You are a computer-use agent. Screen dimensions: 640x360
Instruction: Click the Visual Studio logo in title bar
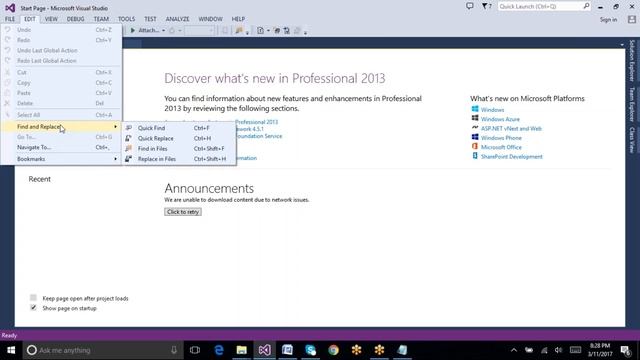(x=10, y=8)
